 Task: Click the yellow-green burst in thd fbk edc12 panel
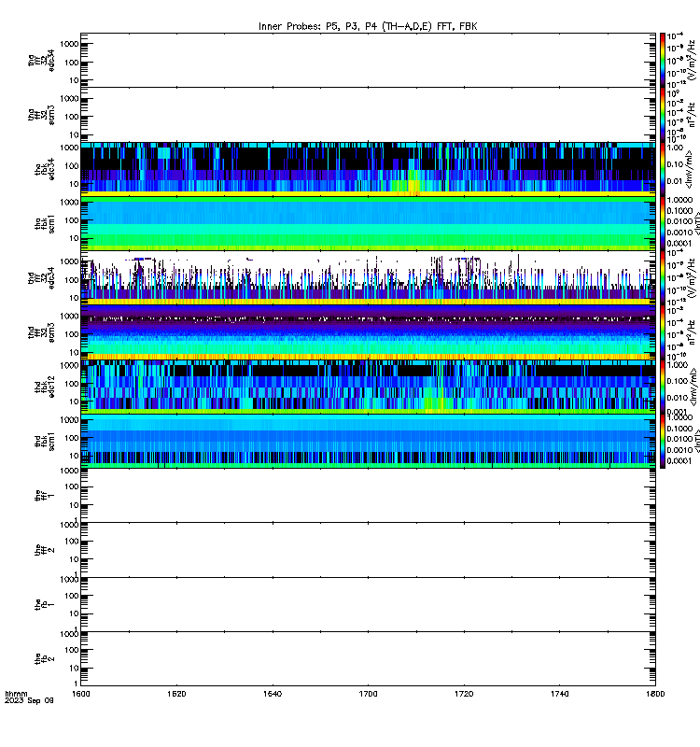(436, 402)
